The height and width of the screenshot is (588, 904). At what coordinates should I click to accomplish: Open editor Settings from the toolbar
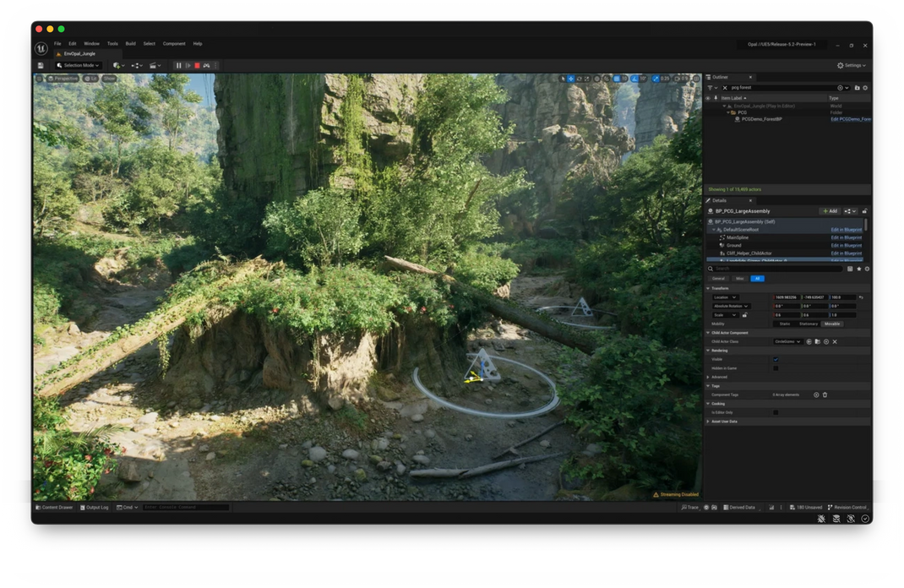[852, 65]
